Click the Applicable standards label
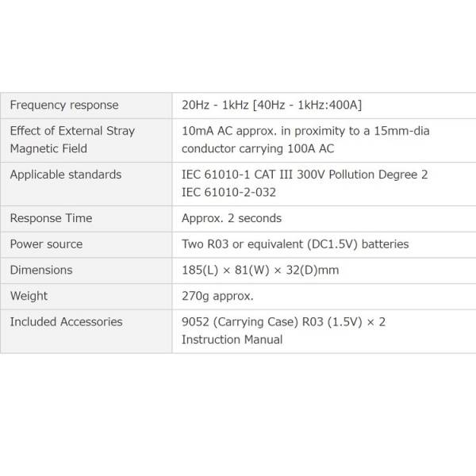Screen dimensions: 476x476 point(66,175)
